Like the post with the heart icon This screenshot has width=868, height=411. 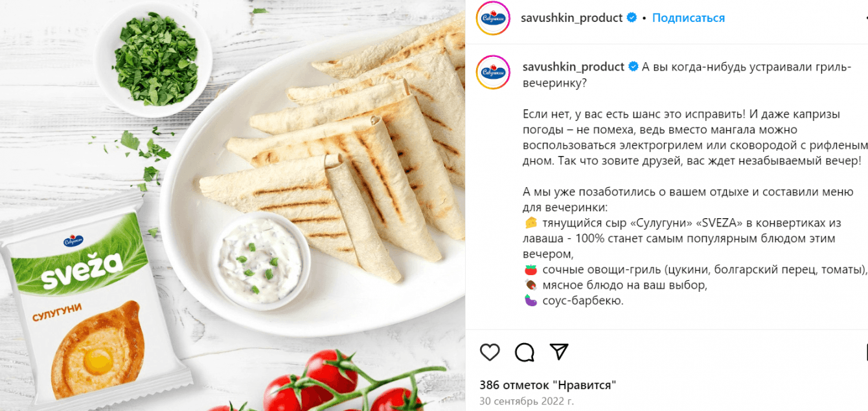click(x=490, y=352)
